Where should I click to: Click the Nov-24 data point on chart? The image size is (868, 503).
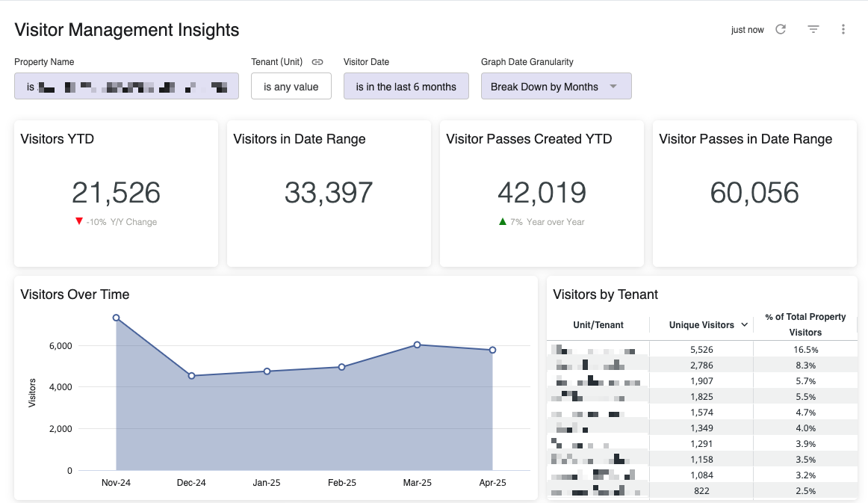pyautogui.click(x=116, y=318)
